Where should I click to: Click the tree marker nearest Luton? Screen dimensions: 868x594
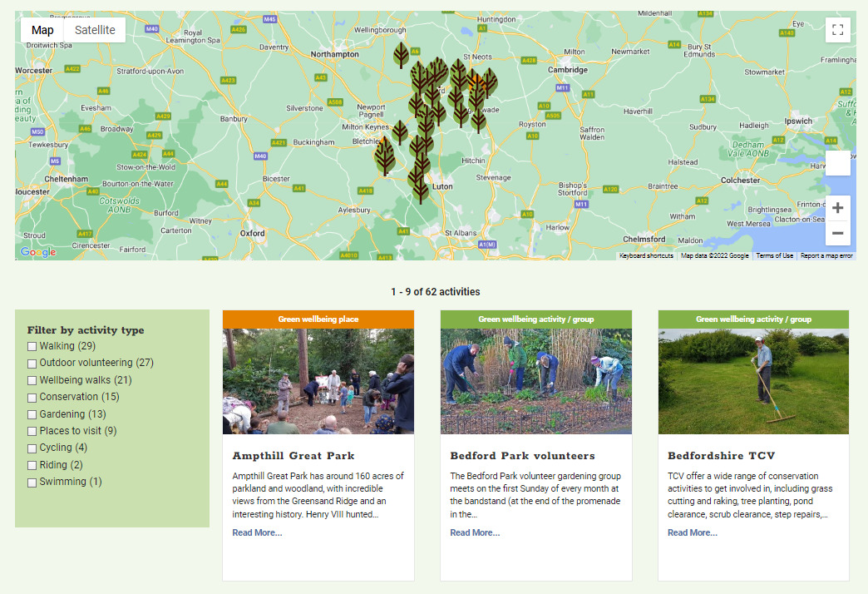pyautogui.click(x=421, y=191)
